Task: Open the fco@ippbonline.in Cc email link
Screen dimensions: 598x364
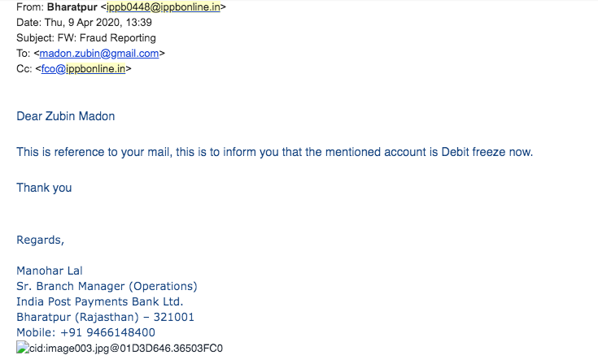Action: tap(83, 68)
